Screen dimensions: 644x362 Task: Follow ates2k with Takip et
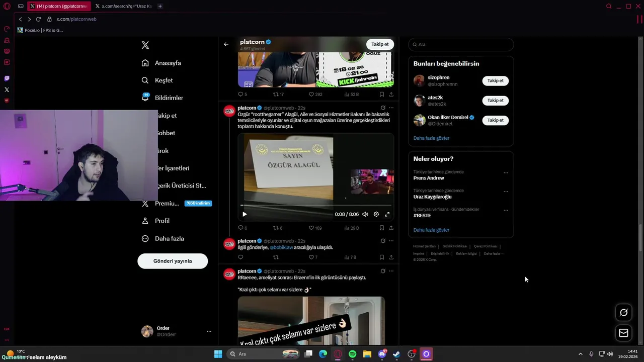496,100
